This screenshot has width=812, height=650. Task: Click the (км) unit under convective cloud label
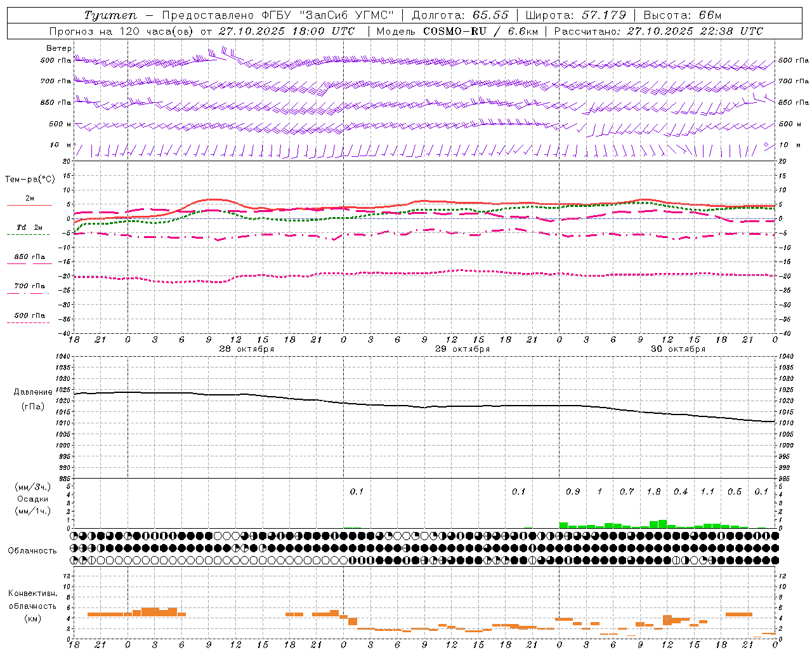(x=33, y=618)
